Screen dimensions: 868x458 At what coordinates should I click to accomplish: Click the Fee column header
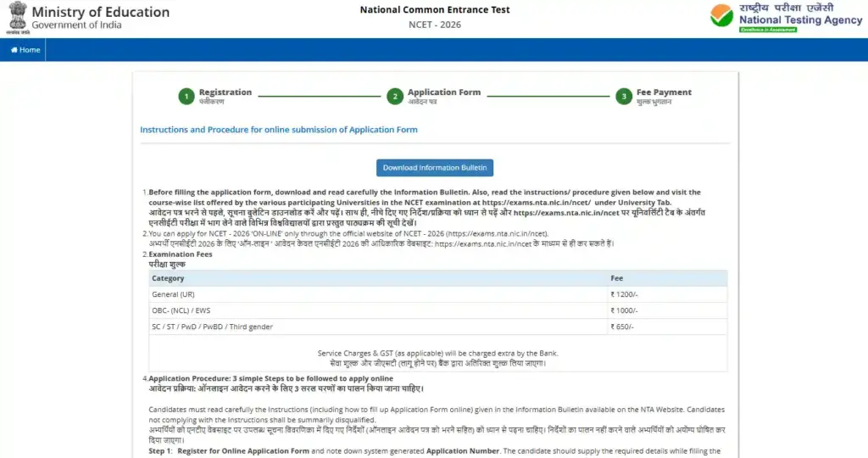[x=616, y=278]
